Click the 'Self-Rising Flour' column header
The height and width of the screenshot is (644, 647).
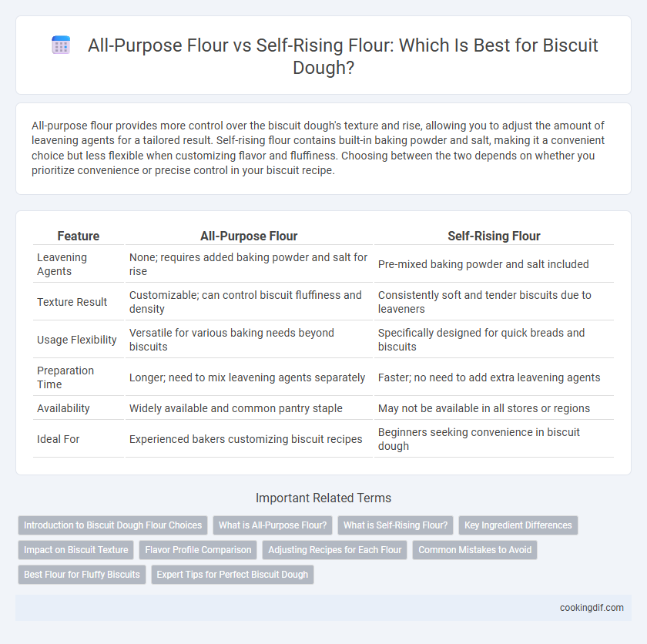(494, 236)
